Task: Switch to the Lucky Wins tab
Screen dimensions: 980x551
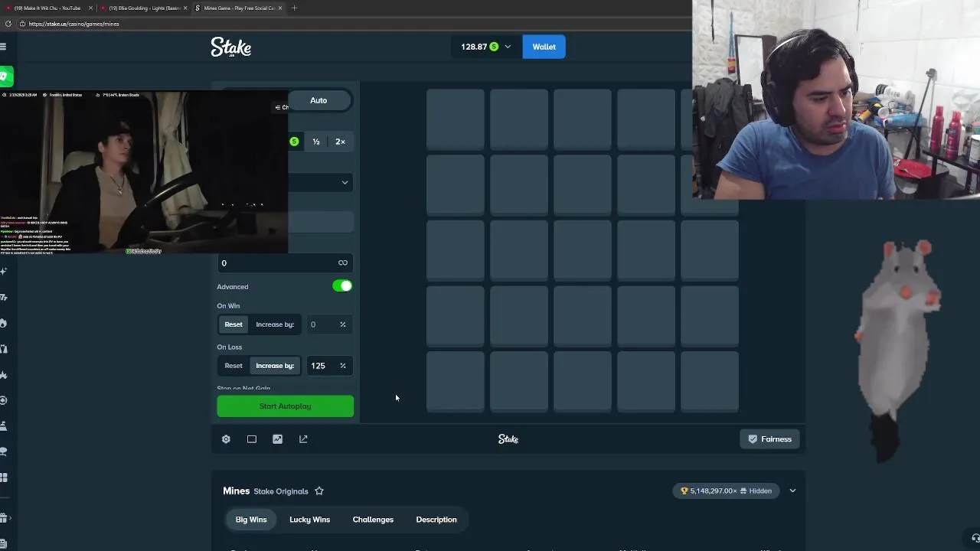Action: (309, 520)
